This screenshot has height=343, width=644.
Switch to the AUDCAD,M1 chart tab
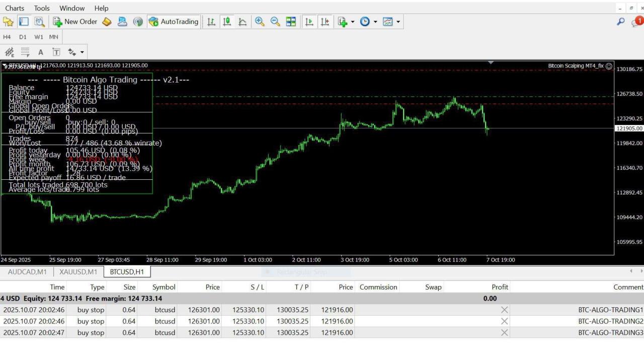pyautogui.click(x=28, y=272)
